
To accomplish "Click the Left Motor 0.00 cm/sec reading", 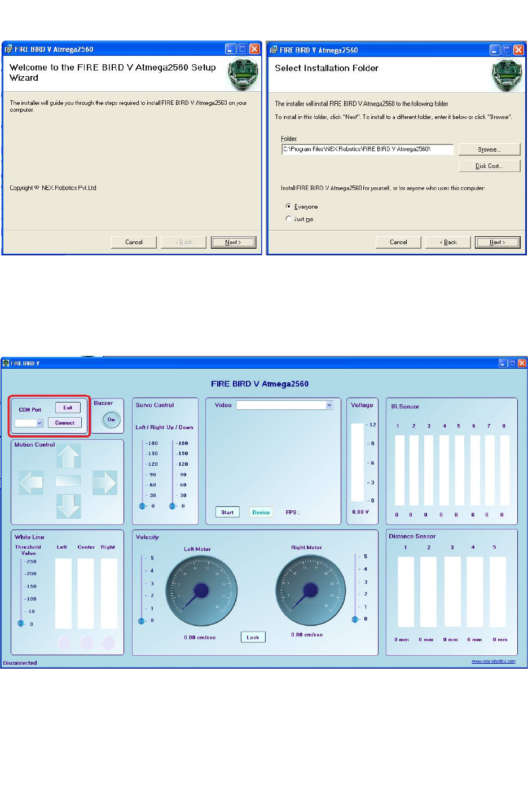I will 200,637.
